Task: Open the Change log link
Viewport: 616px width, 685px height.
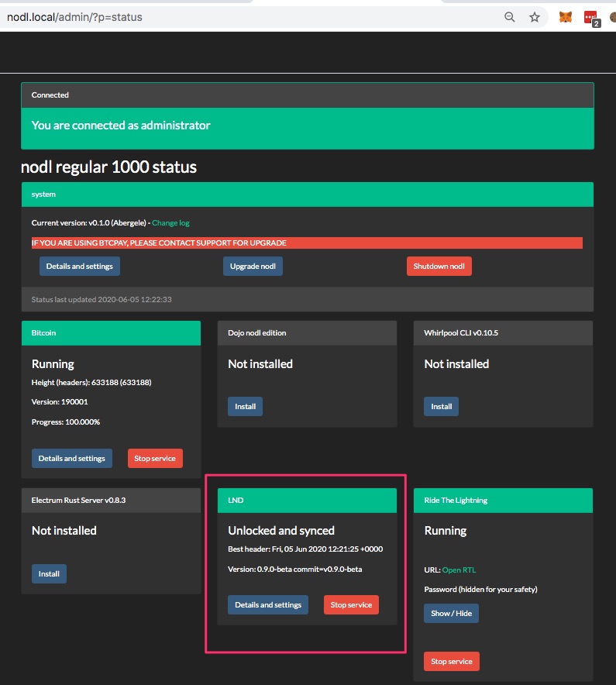Action: [170, 223]
